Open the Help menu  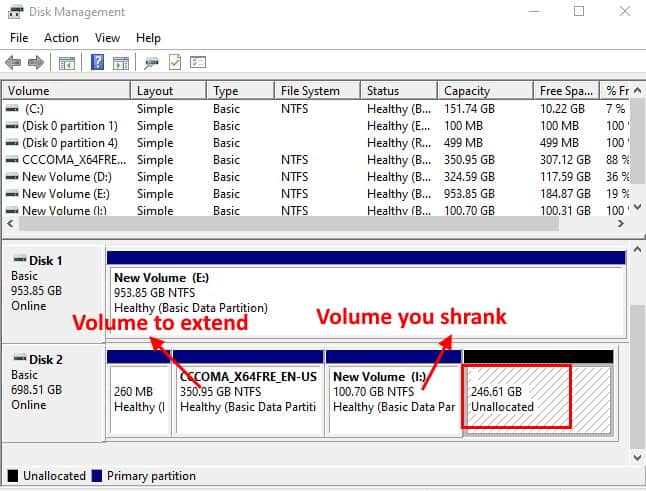click(x=148, y=38)
